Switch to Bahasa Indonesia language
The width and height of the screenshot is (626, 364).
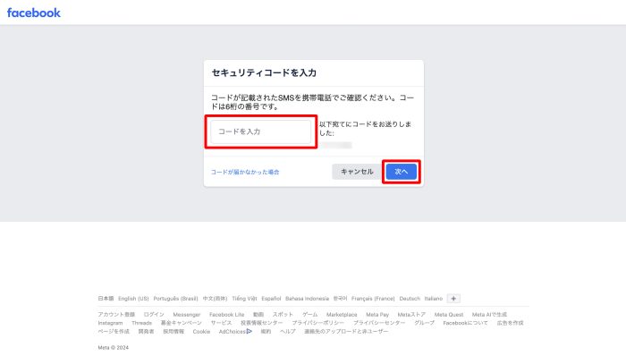(x=308, y=299)
